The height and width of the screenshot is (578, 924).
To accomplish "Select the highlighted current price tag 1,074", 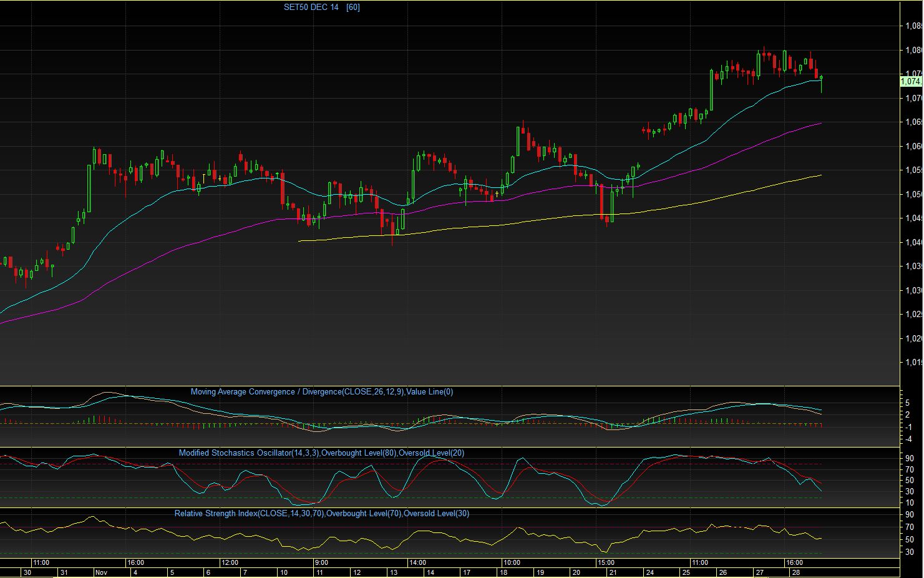I will click(910, 81).
